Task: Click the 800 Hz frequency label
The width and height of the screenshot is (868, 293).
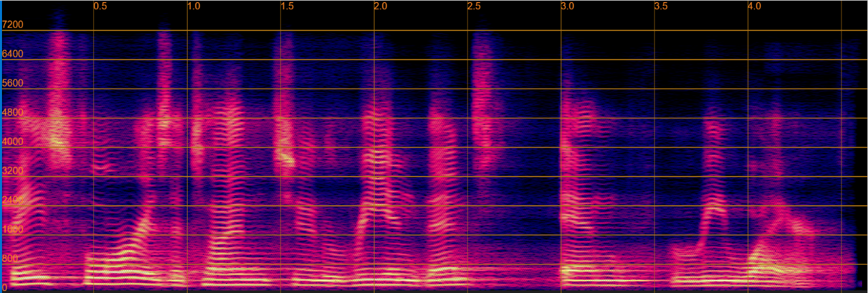Action: pyautogui.click(x=11, y=259)
